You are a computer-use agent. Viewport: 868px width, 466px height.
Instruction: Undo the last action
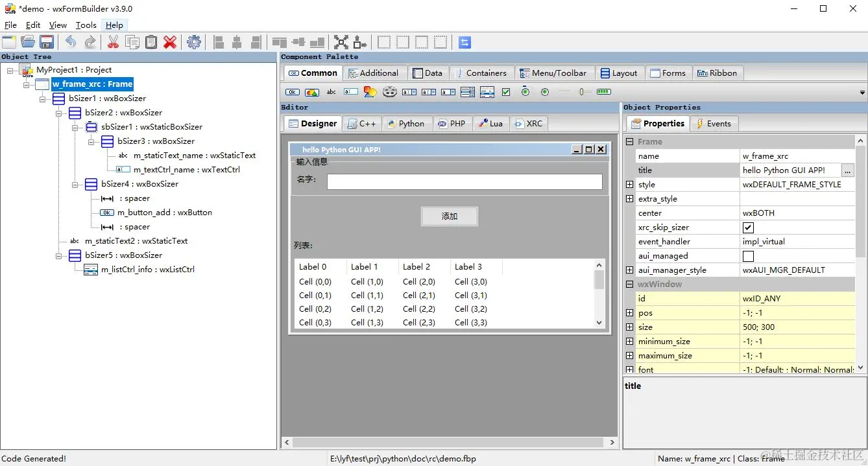[71, 42]
